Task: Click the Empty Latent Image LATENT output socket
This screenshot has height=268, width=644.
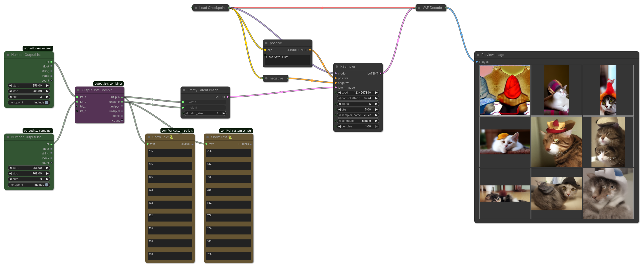Action: click(x=228, y=97)
